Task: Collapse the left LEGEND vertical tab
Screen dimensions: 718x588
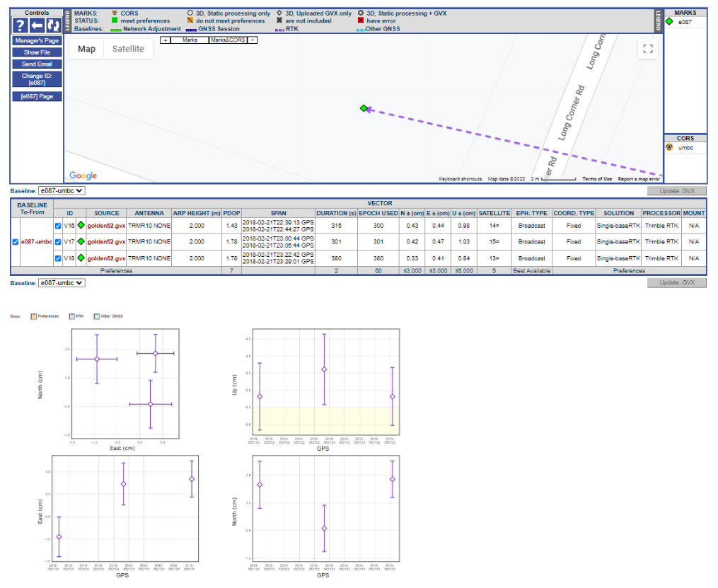Action: tap(67, 21)
